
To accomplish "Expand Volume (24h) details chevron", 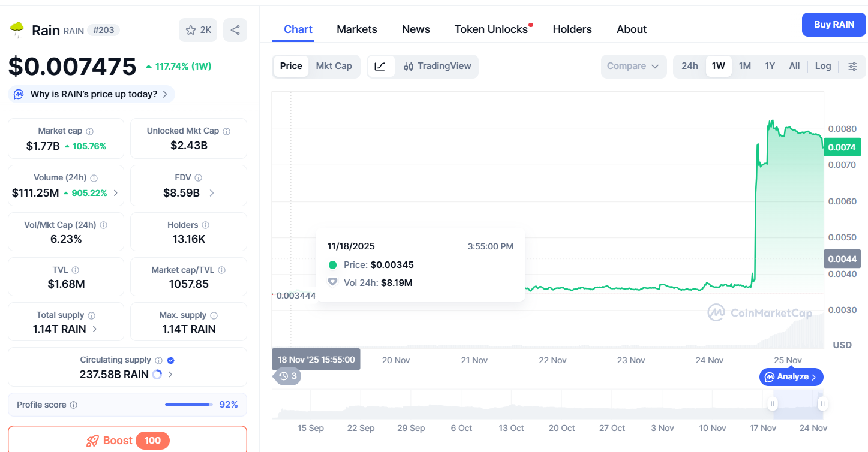I will pos(115,193).
